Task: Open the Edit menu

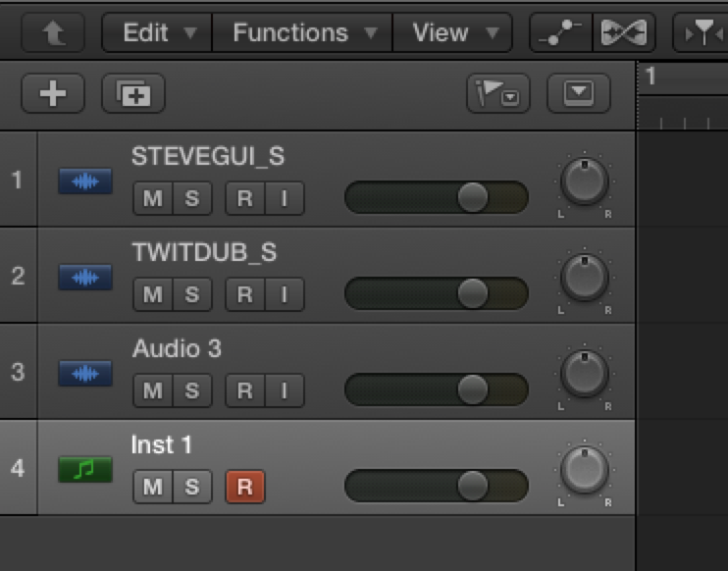Action: click(157, 32)
